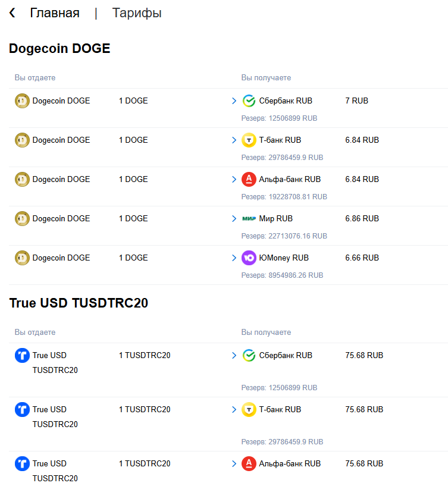The height and width of the screenshot is (483, 448).
Task: Open the Главная breadcrumb link
Action: (55, 13)
